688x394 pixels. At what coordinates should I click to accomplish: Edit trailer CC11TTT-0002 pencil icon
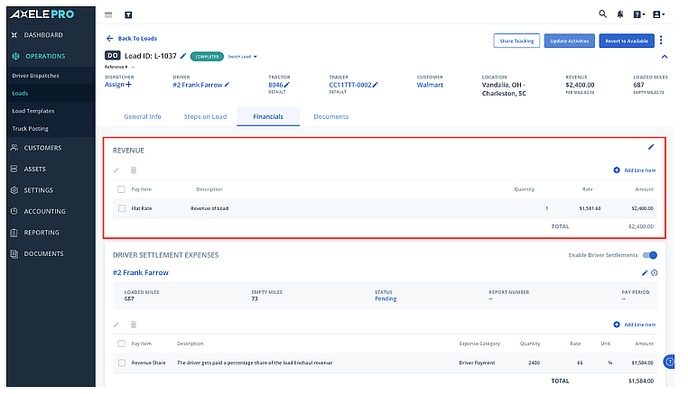[x=375, y=85]
